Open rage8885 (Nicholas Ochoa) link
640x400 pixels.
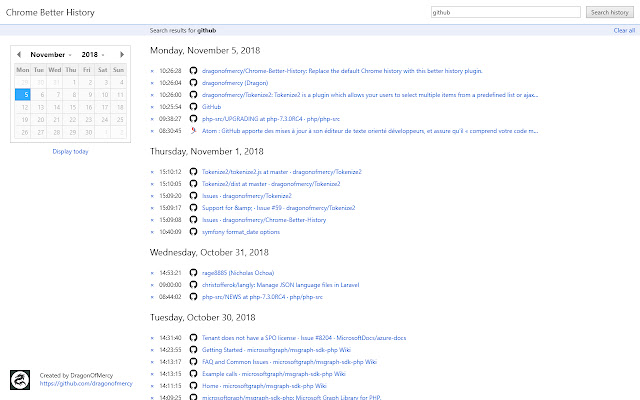[x=238, y=273]
